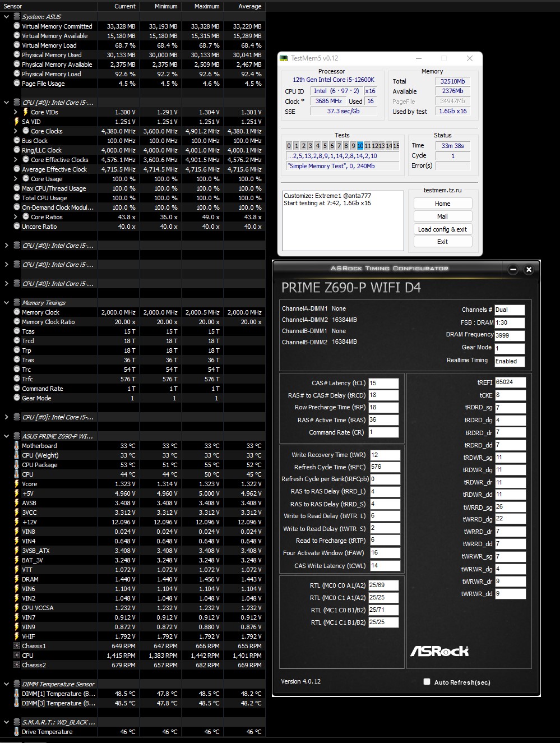Collapse the first CPU [#0] Intel Core group
The image size is (560, 743).
pos(7,103)
